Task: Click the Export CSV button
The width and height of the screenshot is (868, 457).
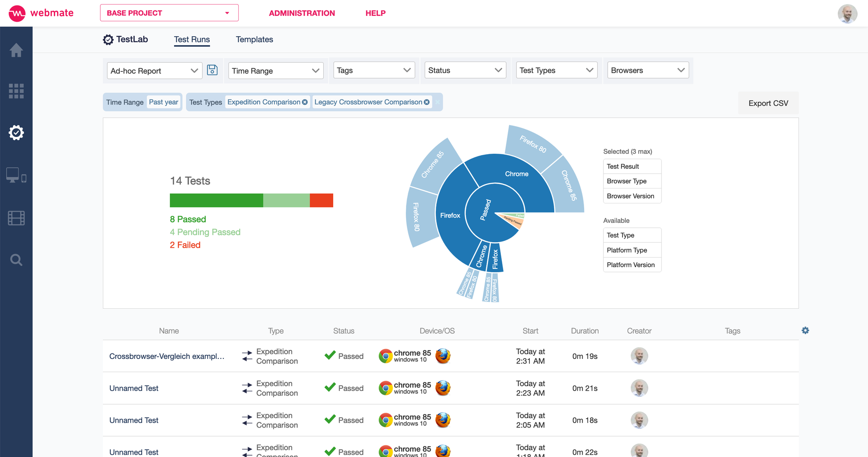Action: (768, 103)
